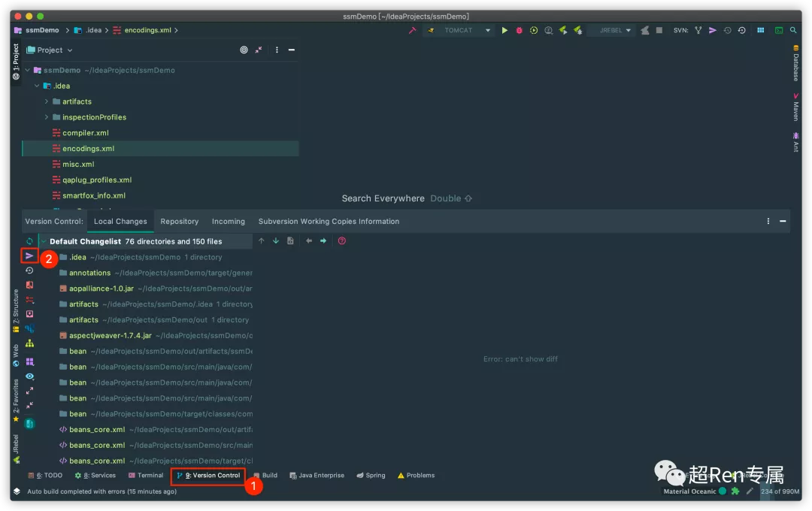This screenshot has height=511, width=812.
Task: Click the changelist icon in the Version Control sidebar
Action: pos(29,299)
